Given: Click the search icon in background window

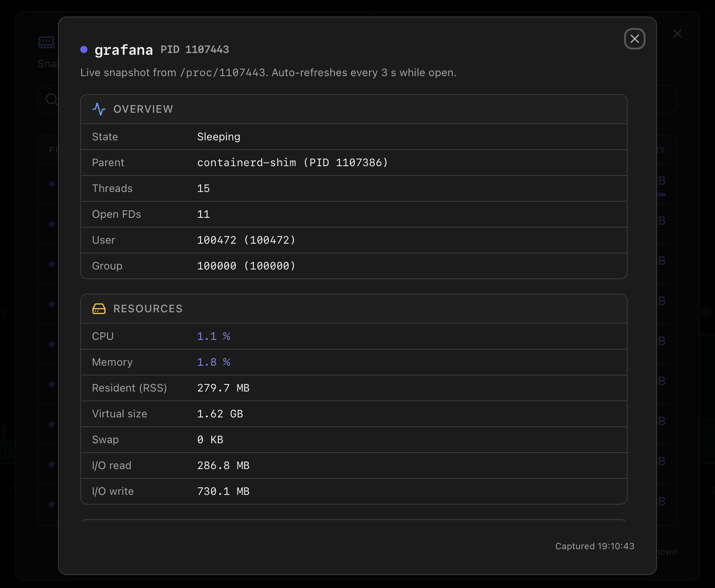Looking at the screenshot, I should coord(51,99).
